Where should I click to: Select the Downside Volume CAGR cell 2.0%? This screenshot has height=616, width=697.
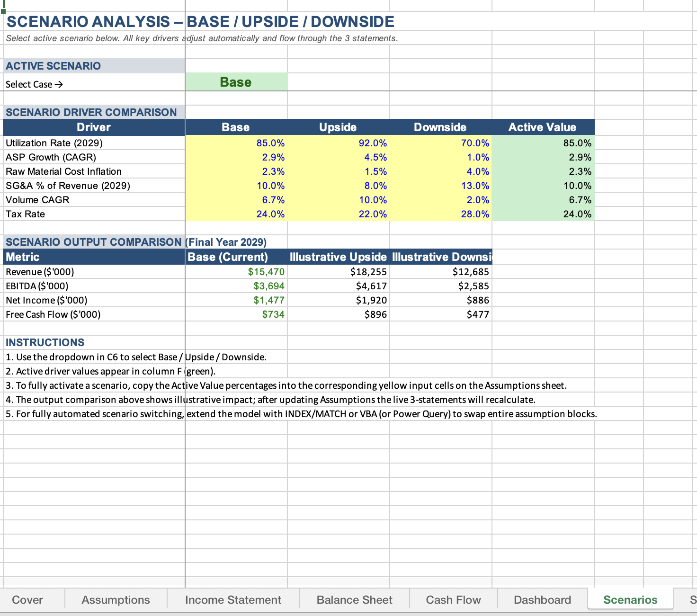pos(441,200)
